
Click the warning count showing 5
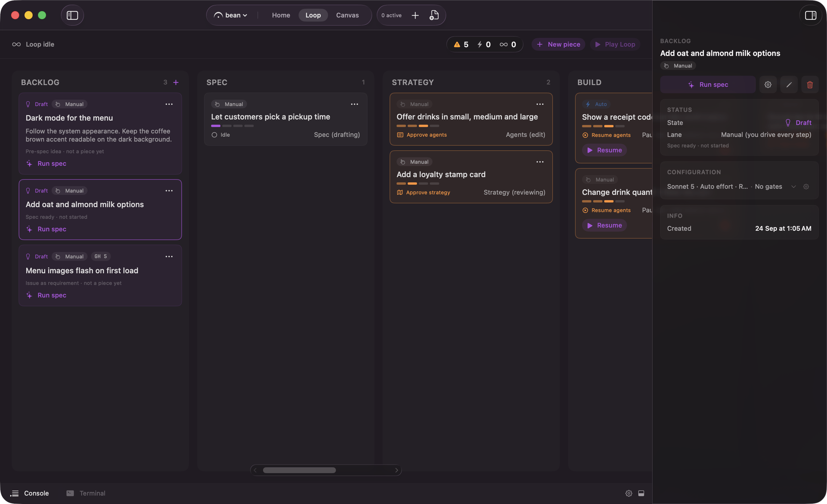(461, 44)
